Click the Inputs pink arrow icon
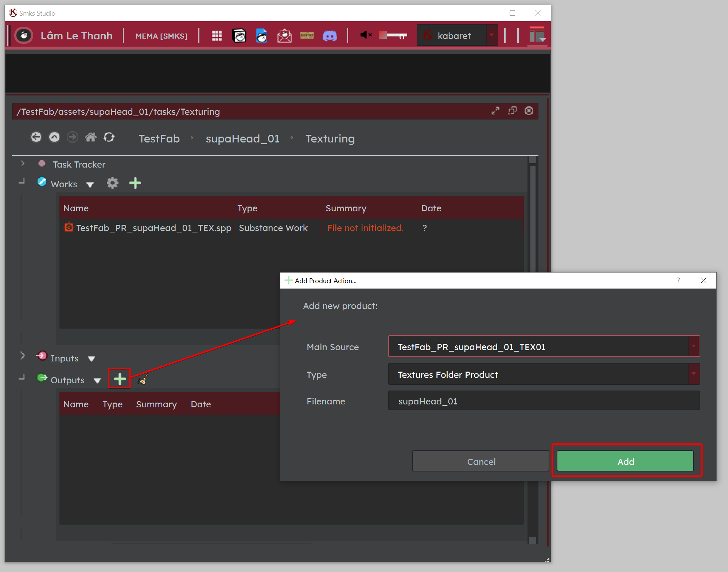 42,356
